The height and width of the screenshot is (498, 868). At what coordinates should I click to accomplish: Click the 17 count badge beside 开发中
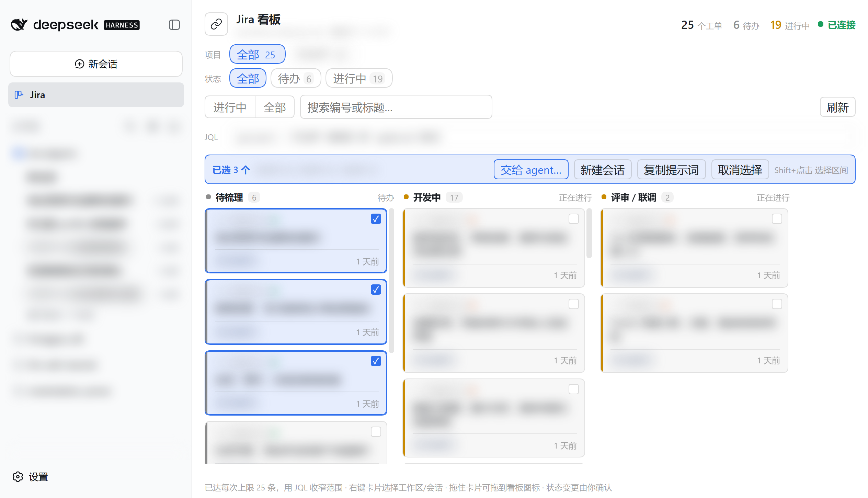[454, 197]
